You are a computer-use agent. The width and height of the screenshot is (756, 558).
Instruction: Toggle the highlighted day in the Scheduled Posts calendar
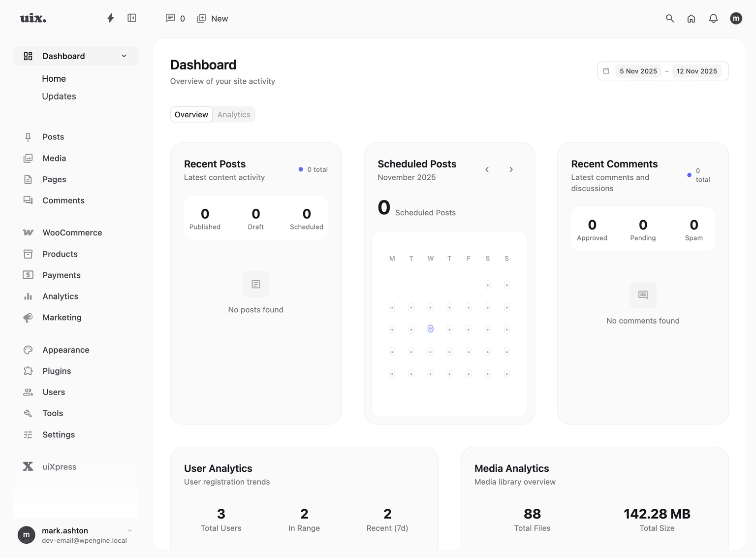tap(430, 328)
